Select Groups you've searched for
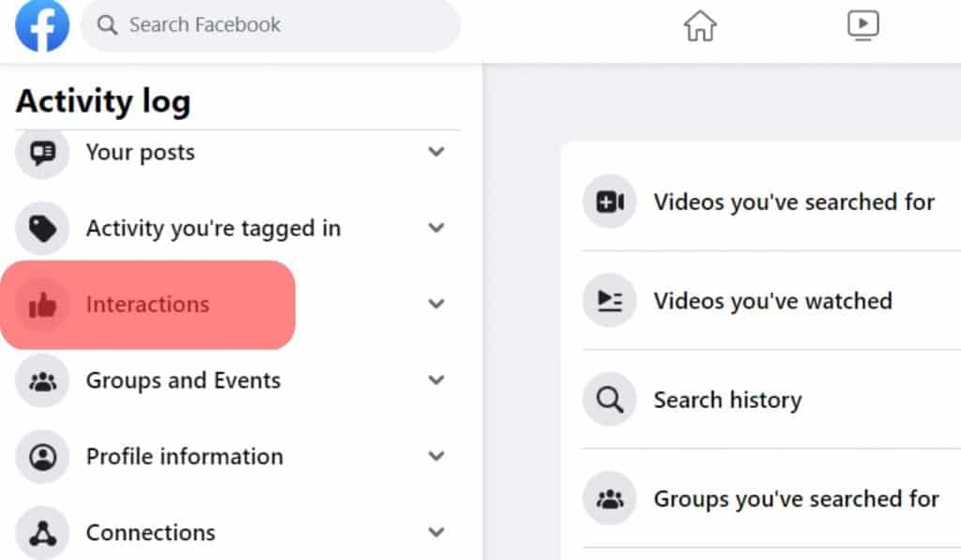This screenshot has height=560, width=961. click(x=796, y=499)
